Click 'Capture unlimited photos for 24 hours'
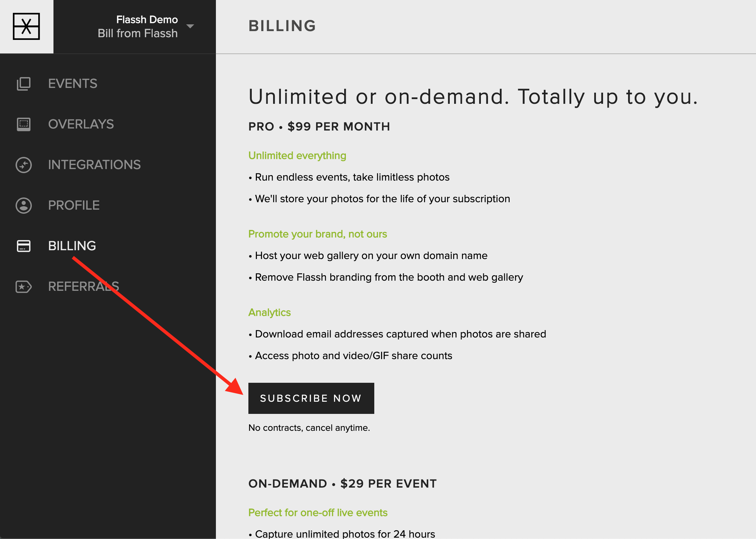The image size is (756, 539). [342, 534]
